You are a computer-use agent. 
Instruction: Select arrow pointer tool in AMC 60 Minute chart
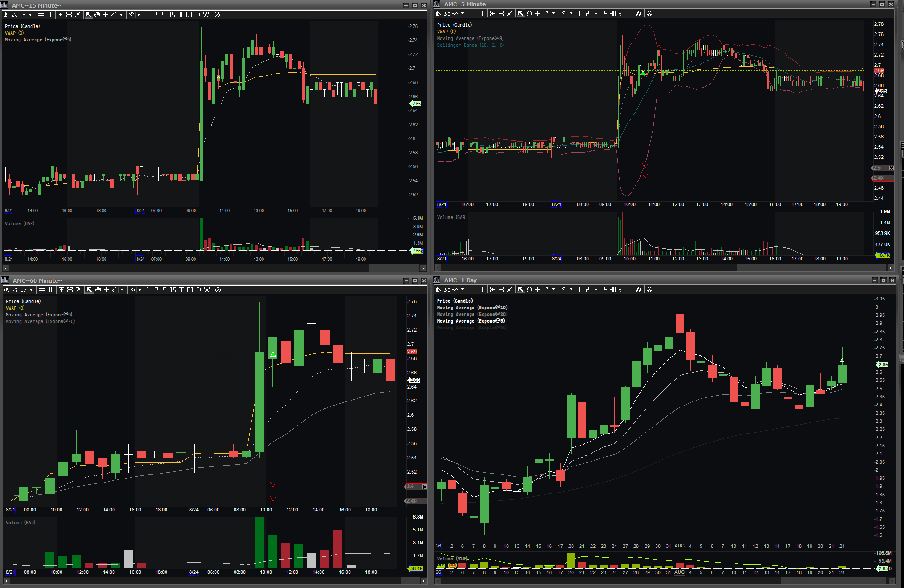89,290
